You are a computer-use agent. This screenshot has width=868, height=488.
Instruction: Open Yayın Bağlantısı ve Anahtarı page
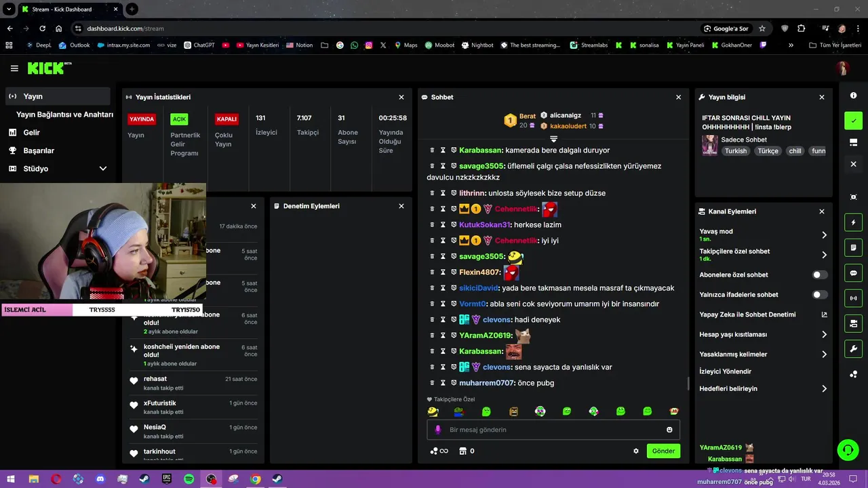point(64,115)
